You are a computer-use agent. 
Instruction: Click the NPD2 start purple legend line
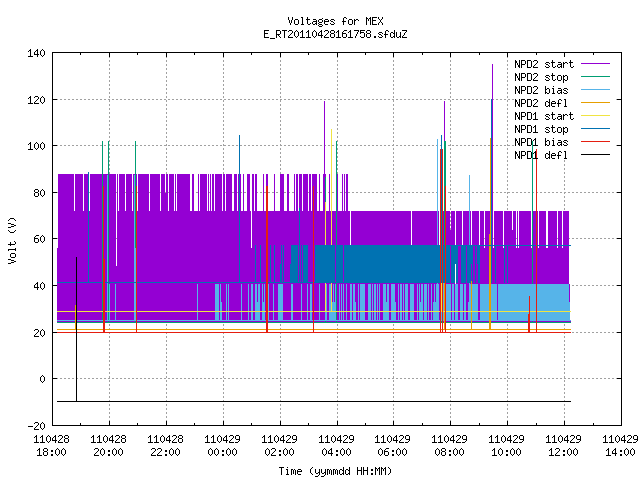coord(595,64)
